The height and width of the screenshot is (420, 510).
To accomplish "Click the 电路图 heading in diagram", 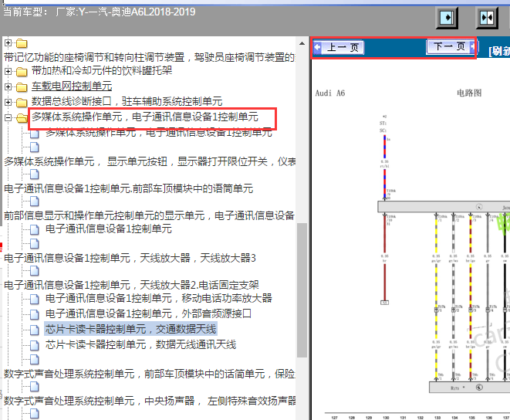I will [468, 93].
